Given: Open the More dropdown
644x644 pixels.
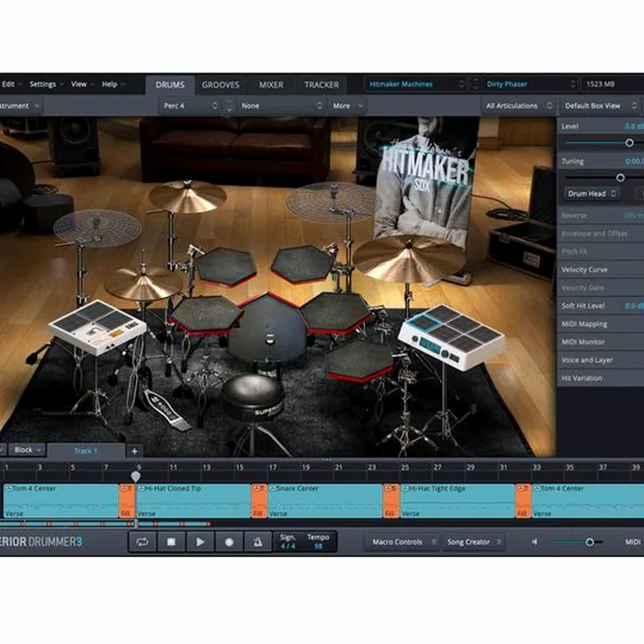Looking at the screenshot, I should point(347,106).
